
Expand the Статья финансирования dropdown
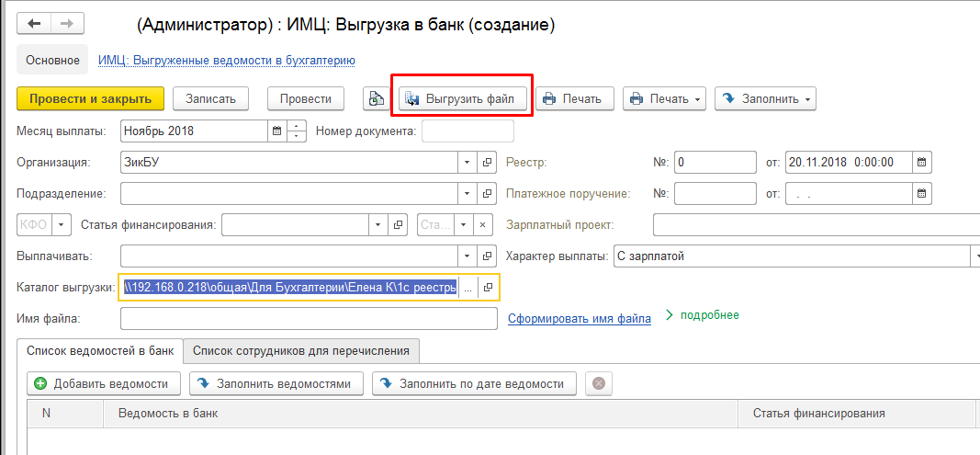point(378,224)
